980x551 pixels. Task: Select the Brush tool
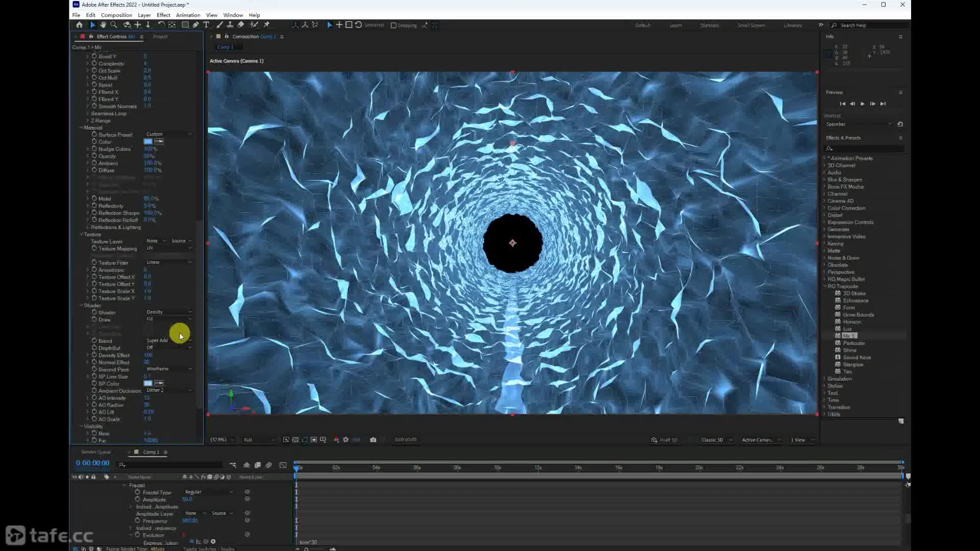(219, 24)
